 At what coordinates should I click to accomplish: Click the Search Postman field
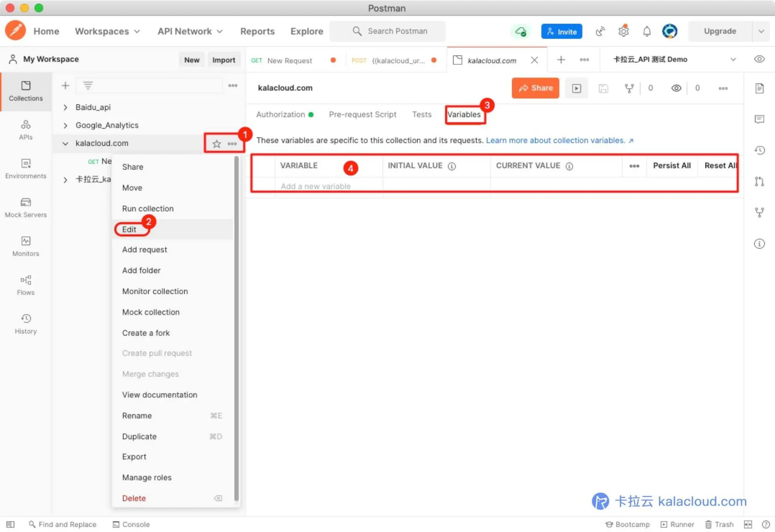[387, 31]
